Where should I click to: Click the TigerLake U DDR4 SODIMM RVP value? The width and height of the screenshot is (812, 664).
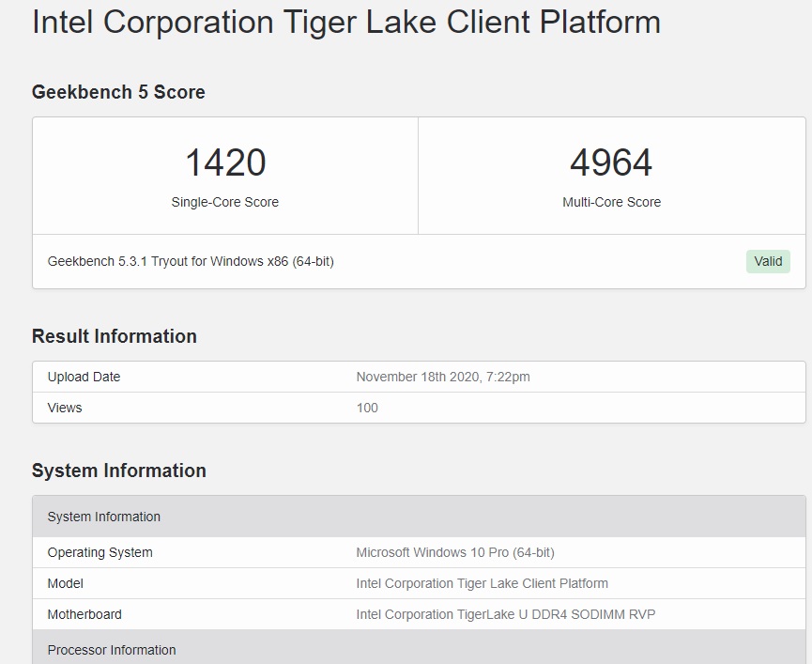pos(506,614)
